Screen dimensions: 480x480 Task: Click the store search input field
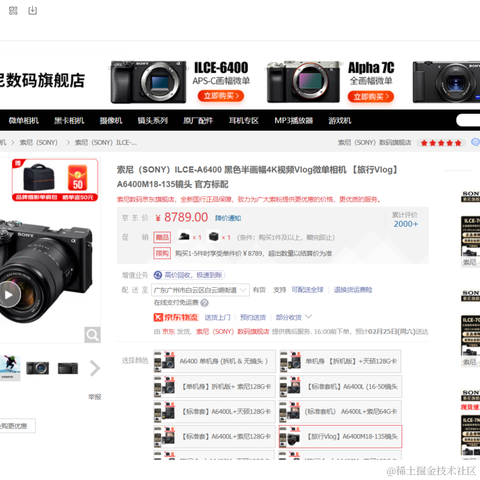[x=468, y=120]
